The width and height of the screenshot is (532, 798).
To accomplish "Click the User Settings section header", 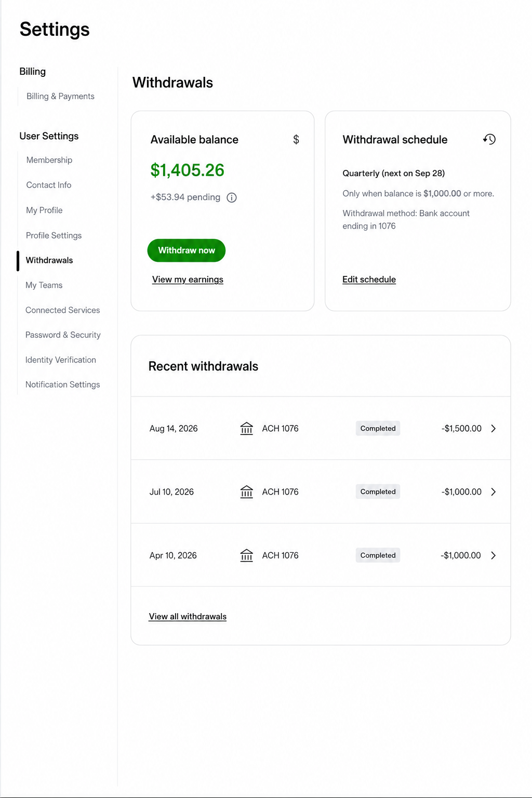I will click(x=49, y=136).
